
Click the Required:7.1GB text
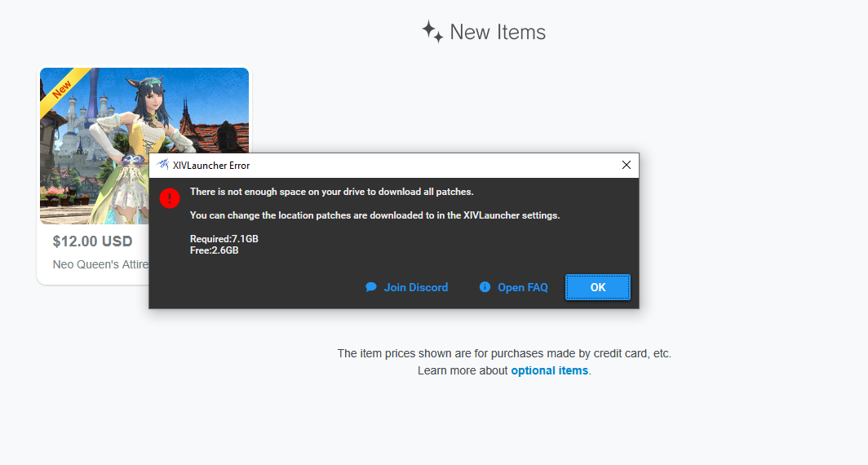tap(224, 238)
